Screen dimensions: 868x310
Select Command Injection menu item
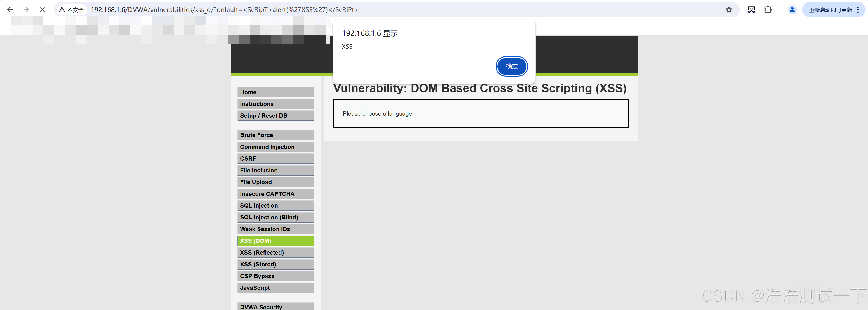pos(275,147)
